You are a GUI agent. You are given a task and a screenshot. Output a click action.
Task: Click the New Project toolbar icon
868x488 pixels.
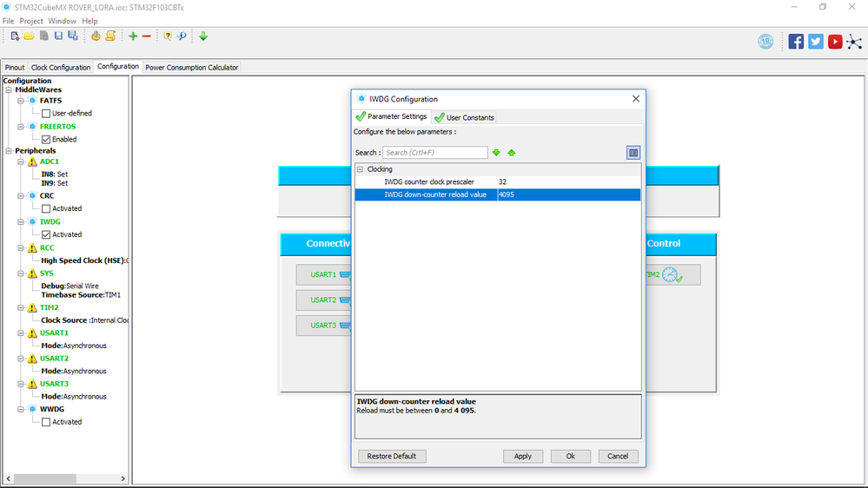click(15, 36)
